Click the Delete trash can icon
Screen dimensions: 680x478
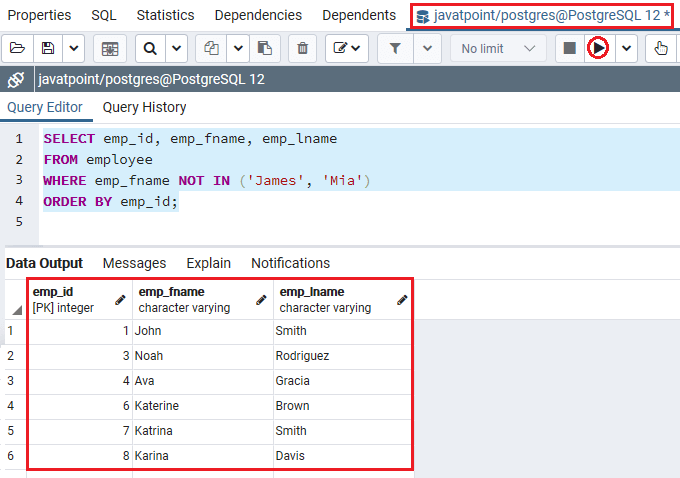click(302, 48)
